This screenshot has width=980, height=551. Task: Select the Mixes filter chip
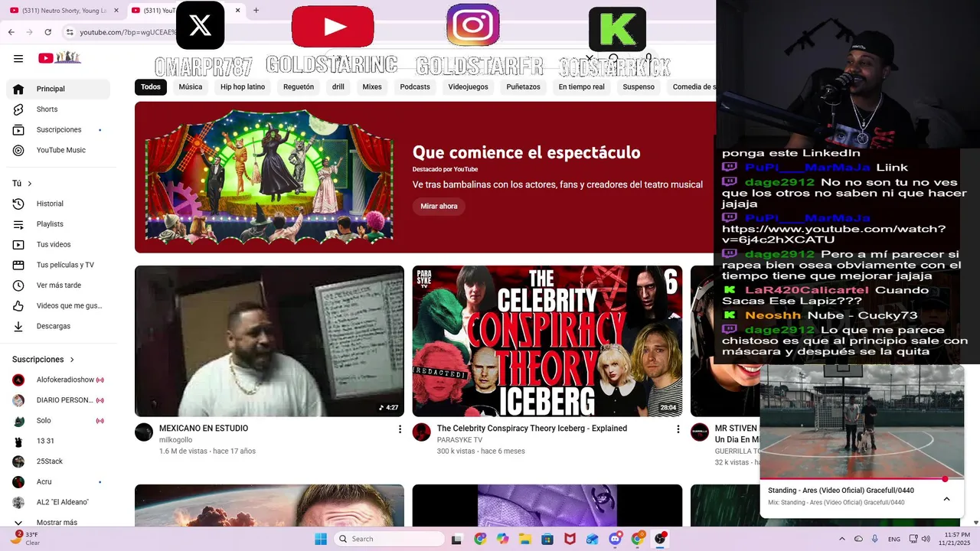coord(372,87)
